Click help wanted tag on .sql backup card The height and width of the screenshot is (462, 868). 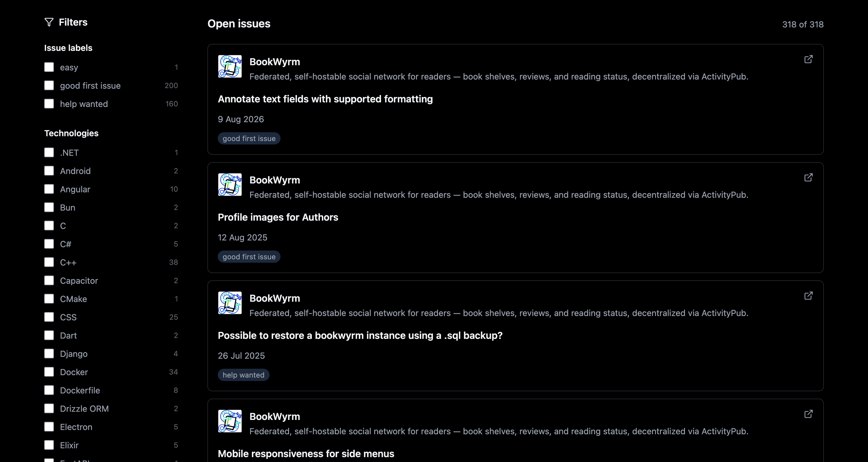tap(244, 375)
